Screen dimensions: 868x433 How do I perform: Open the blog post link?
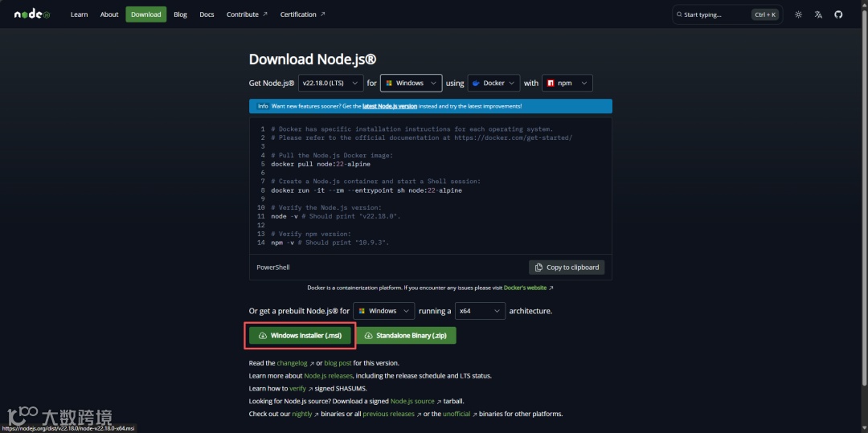[x=338, y=363]
